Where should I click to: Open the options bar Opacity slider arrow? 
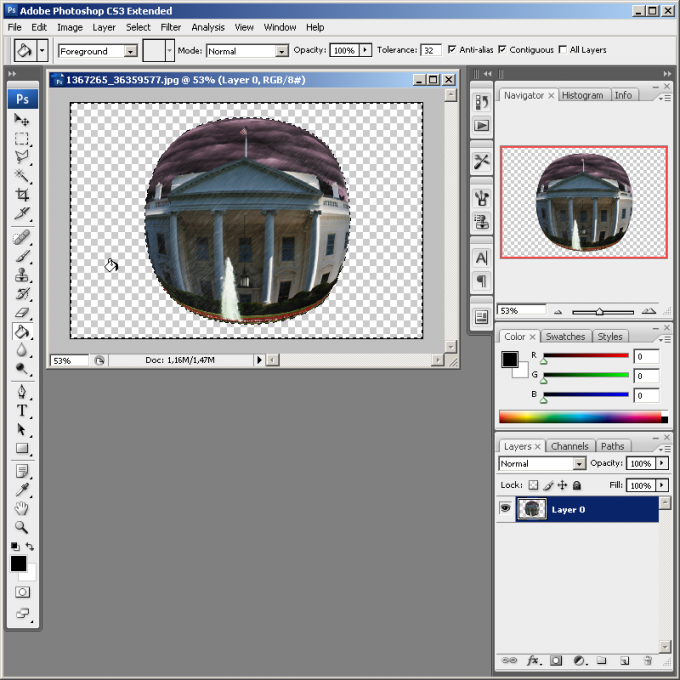pyautogui.click(x=365, y=50)
